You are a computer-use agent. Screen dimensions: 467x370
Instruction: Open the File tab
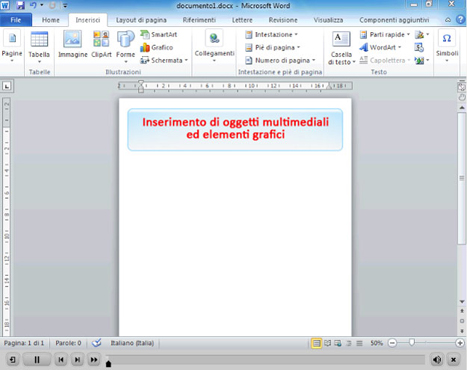(16, 20)
